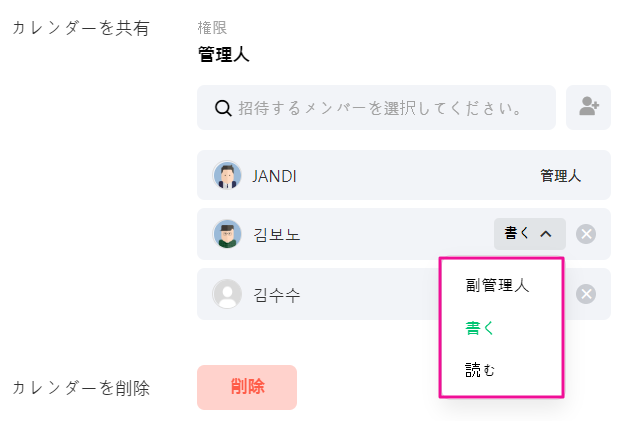Select 副管理人 from the permission menu

497,285
